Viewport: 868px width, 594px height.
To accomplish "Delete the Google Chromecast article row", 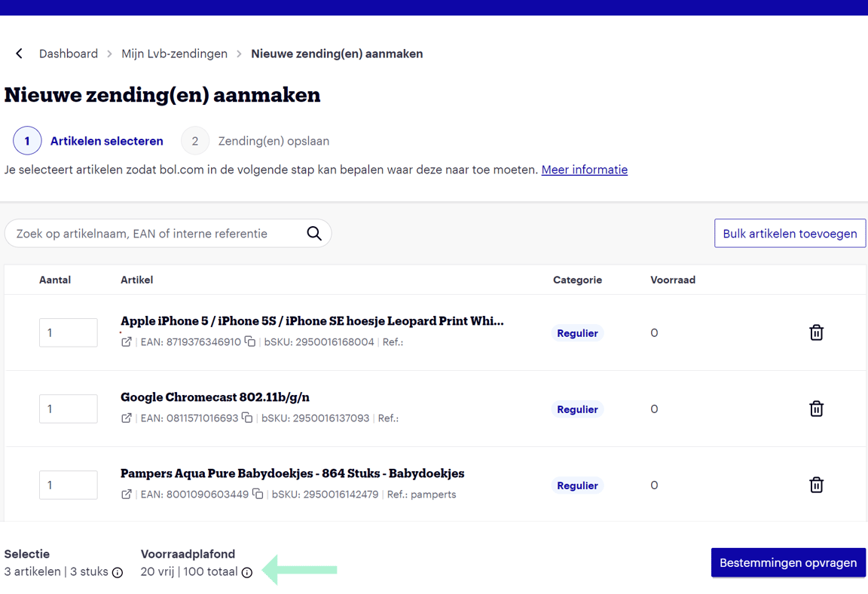I will click(816, 409).
